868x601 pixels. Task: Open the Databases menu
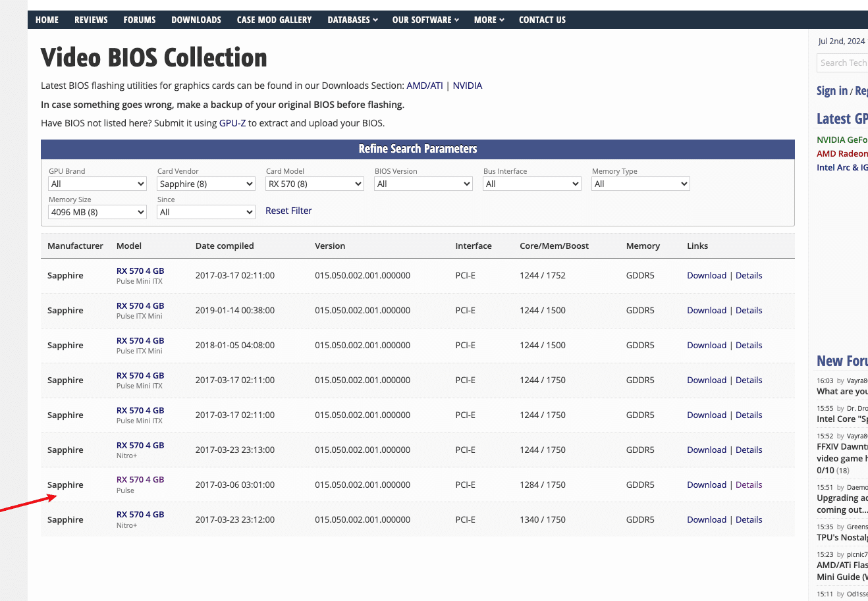(x=352, y=20)
